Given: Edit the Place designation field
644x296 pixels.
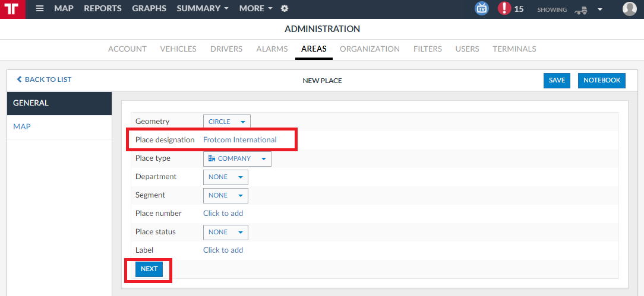Looking at the screenshot, I should coord(240,140).
